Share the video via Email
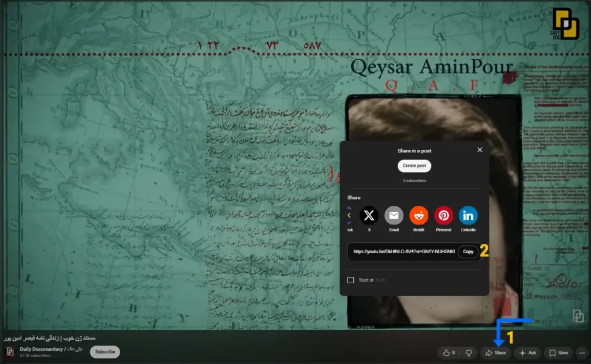Image resolution: width=591 pixels, height=364 pixels. pos(394,216)
